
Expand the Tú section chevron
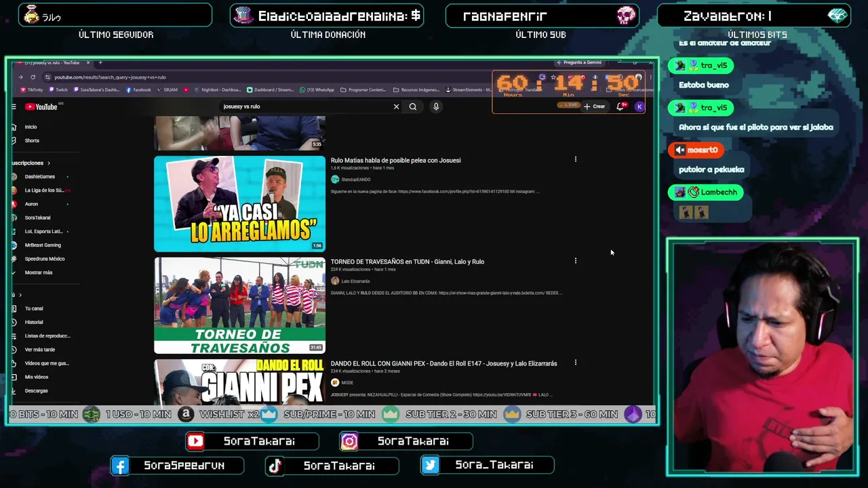click(20, 295)
